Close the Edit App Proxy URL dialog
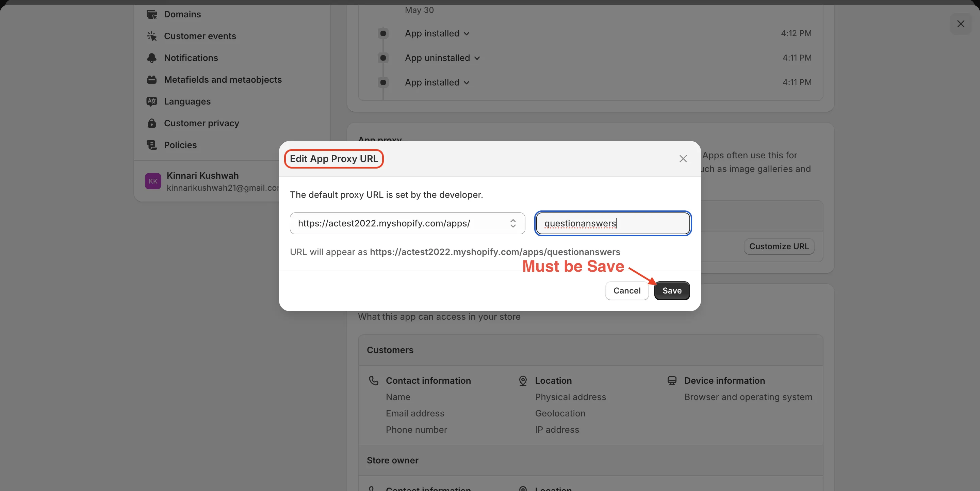980x491 pixels. coord(683,159)
